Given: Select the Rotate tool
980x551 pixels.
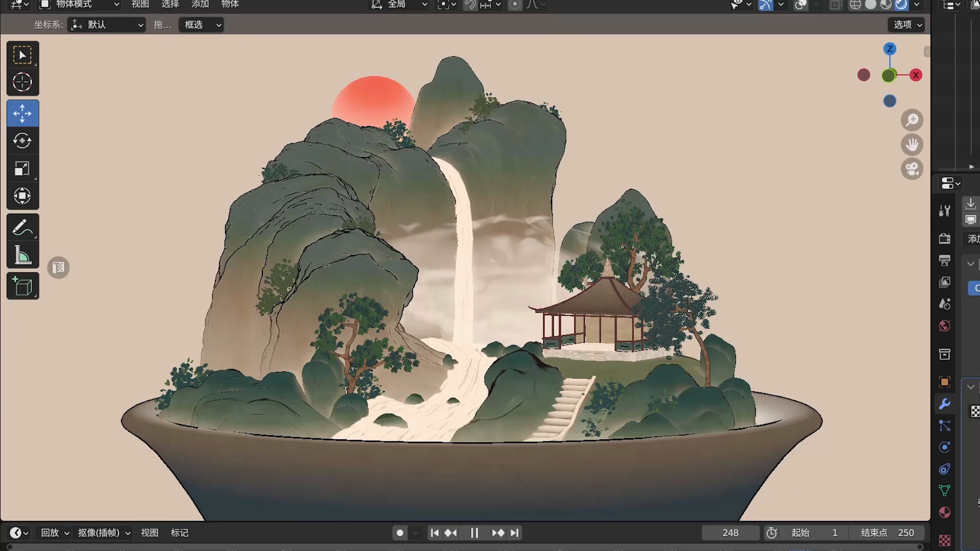Looking at the screenshot, I should click(x=22, y=141).
